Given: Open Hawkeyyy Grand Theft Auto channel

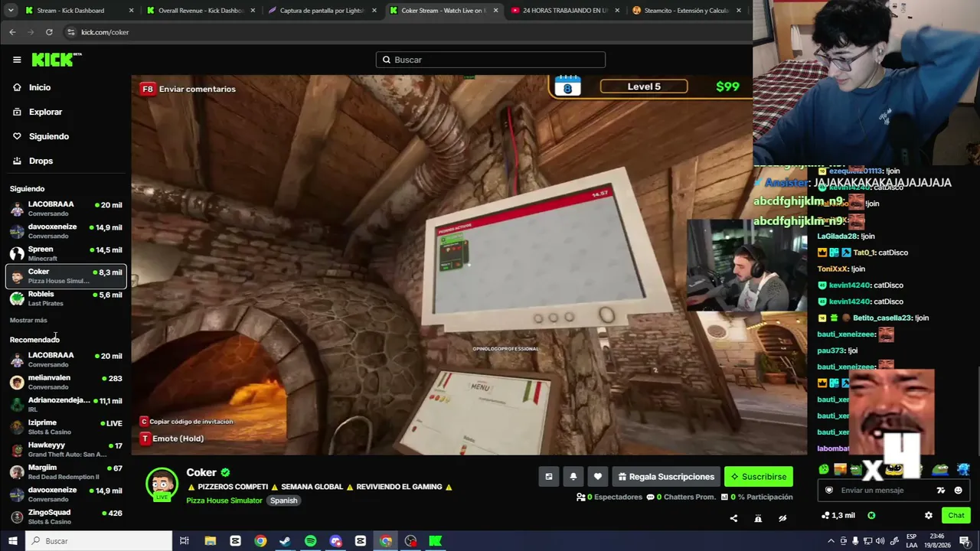Looking at the screenshot, I should click(66, 449).
